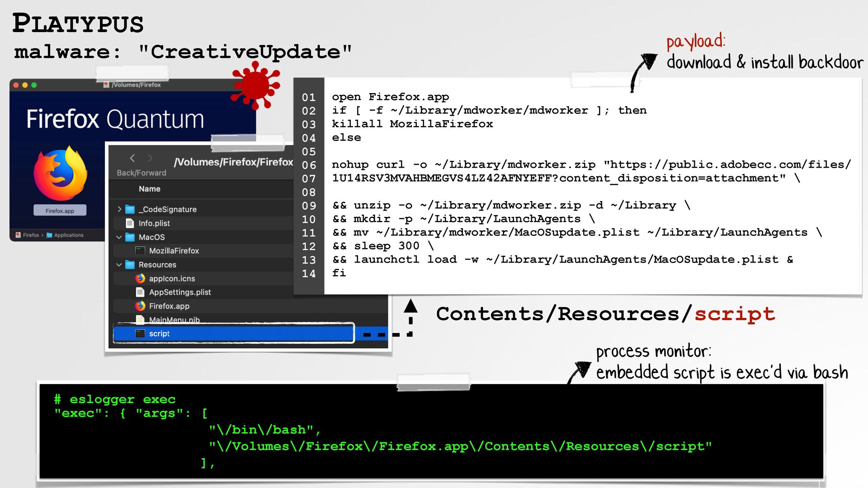Screen dimensions: 868x488
Task: Click the Firefox.app icon in the Firefox Quantum window
Action: coord(60,174)
